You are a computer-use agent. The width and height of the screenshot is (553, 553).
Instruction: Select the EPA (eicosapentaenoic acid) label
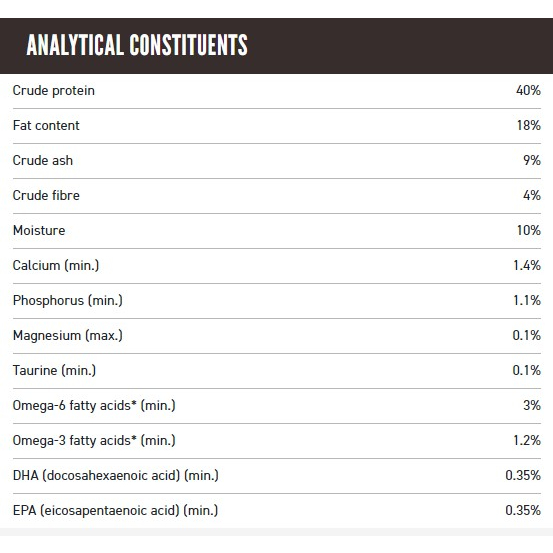click(115, 510)
